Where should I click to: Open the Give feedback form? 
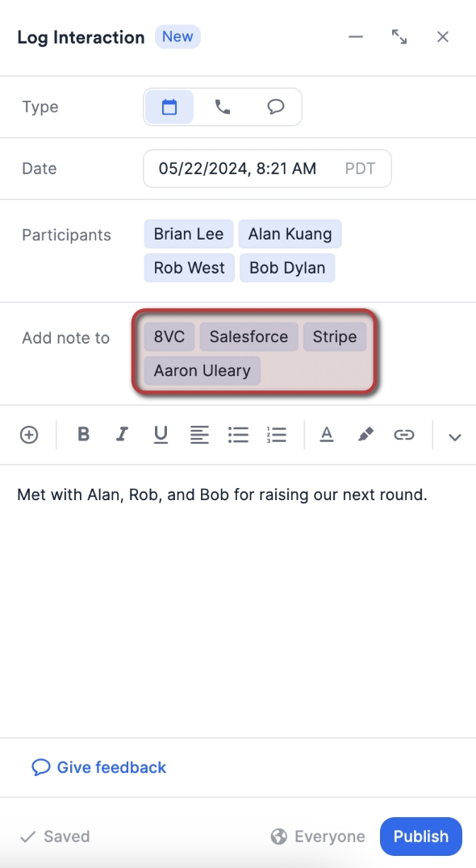[x=98, y=767]
